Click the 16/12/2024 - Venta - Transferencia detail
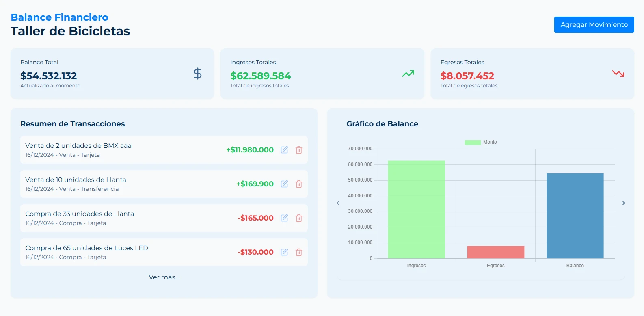Image resolution: width=644 pixels, height=316 pixels. tap(72, 189)
